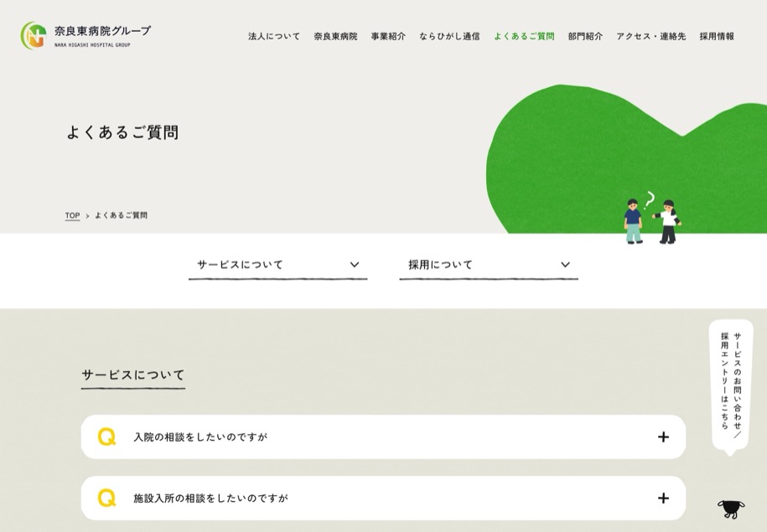The image size is (767, 532).
Task: Expand the question 施設入所の相談をしたいのですが
Action: (383, 498)
